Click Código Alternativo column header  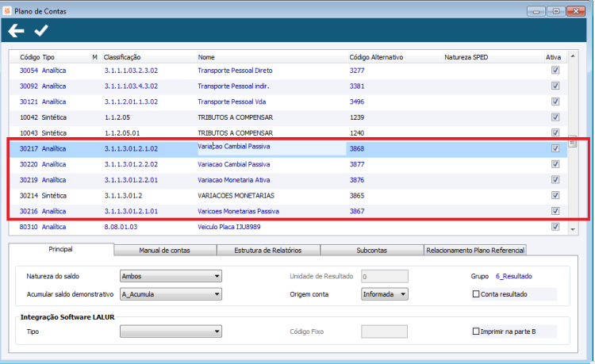pos(376,57)
